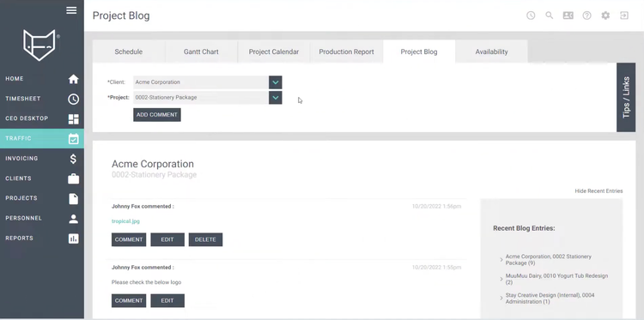Expand Acme Corporation recent entry chevron

501,260
